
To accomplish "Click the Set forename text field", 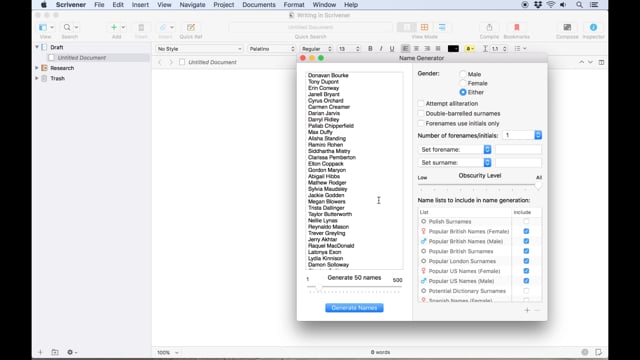I will (518, 150).
